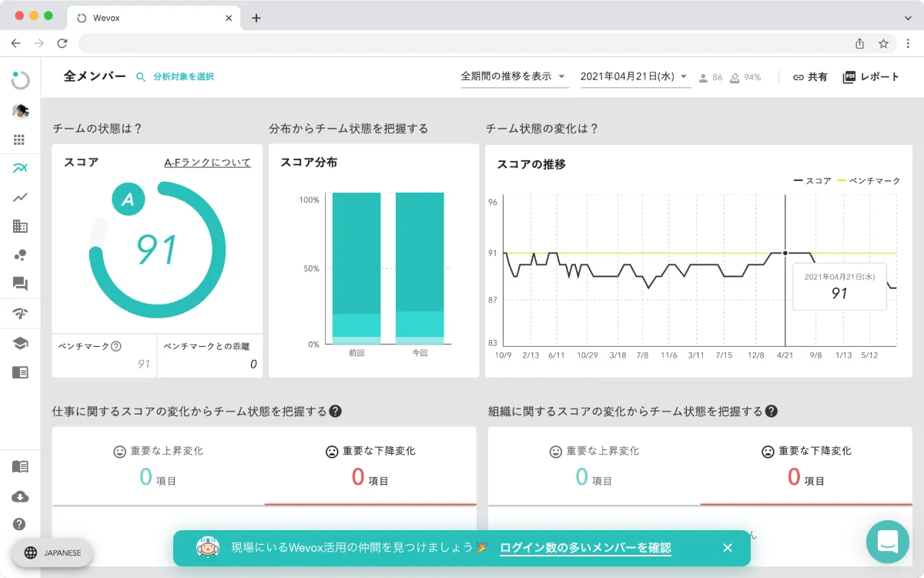924x578 pixels.
Task: Dismiss the Wevox banner with X
Action: tap(728, 548)
